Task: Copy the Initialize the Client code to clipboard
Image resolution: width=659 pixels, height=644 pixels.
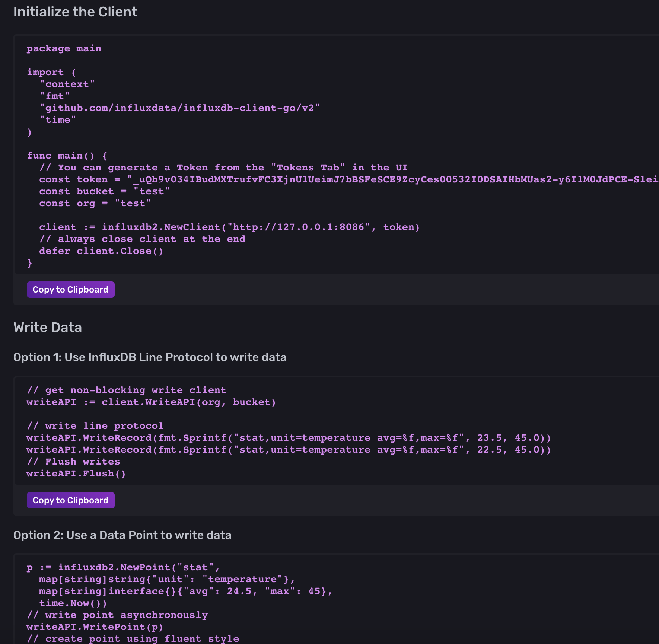Action: (70, 290)
